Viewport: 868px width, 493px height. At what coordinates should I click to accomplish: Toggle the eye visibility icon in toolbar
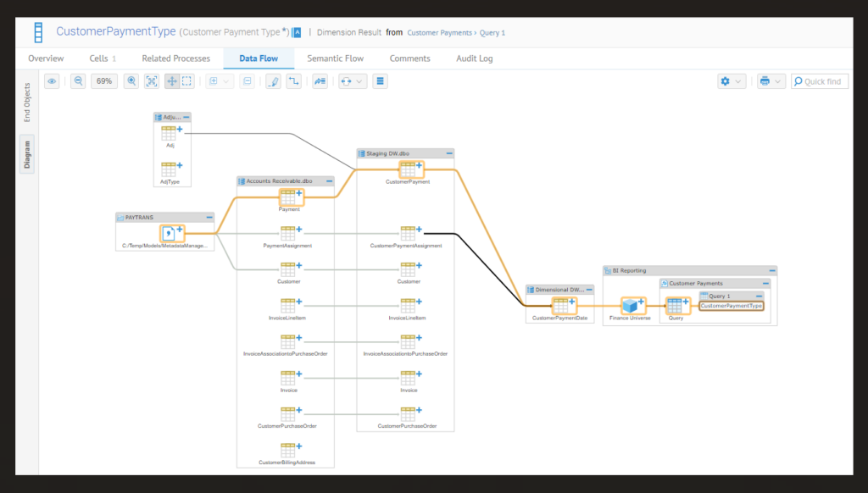[52, 80]
